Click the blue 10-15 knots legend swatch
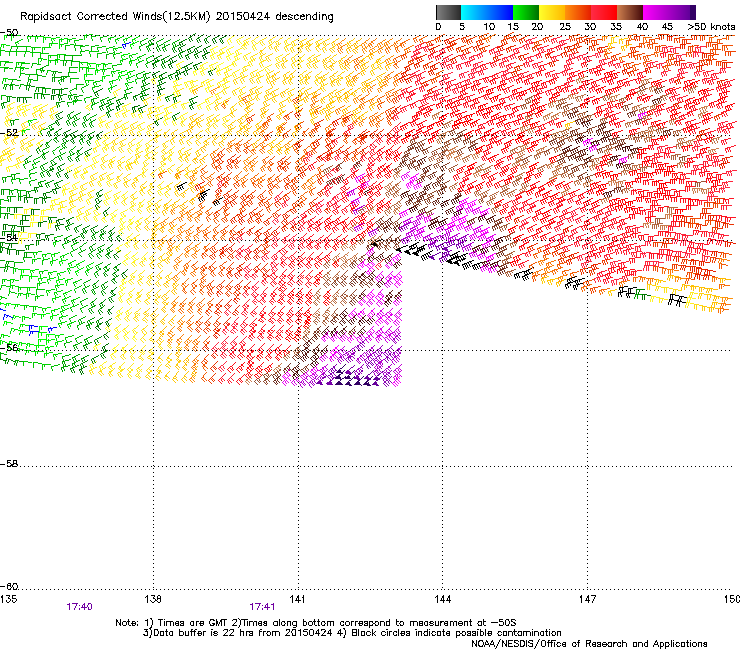This screenshot has width=740, height=650. tap(500, 12)
